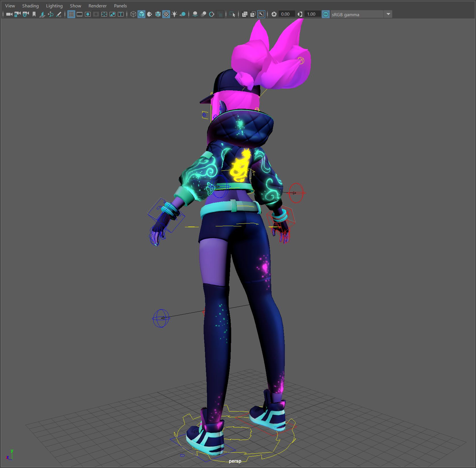Image resolution: width=476 pixels, height=468 pixels.
Task: Toggle the Textured checker icon
Action: pyautogui.click(x=166, y=14)
